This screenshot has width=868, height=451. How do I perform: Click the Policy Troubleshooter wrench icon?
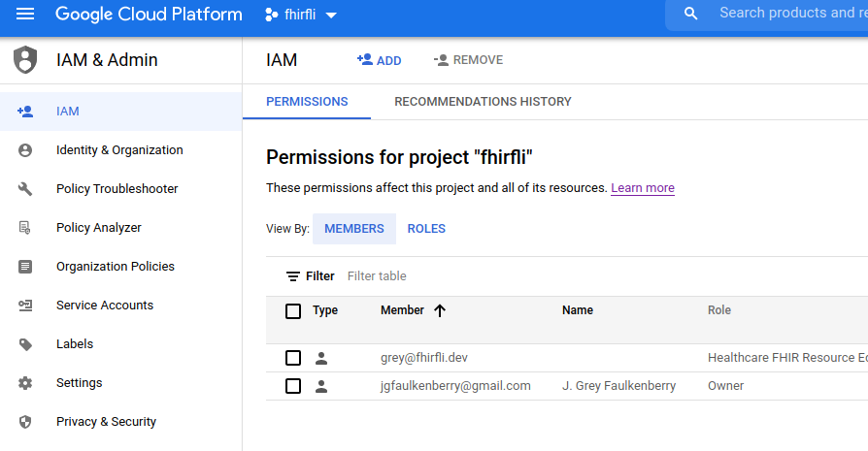pyautogui.click(x=25, y=189)
